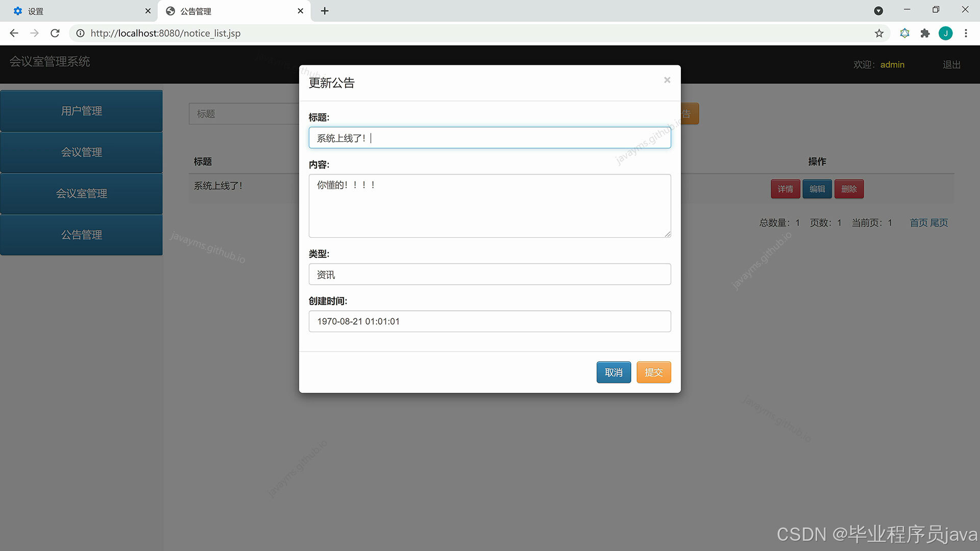Bookmark this page with the star icon
This screenshot has width=980, height=551.
(879, 33)
